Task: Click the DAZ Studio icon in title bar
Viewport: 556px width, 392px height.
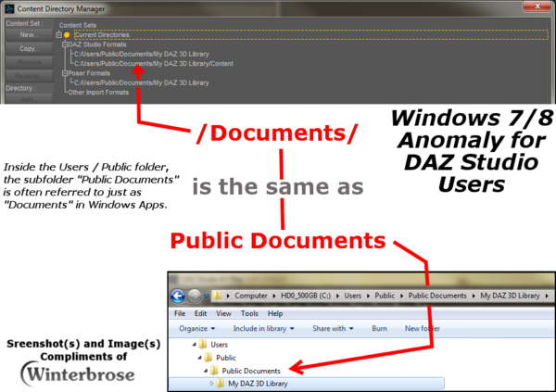Action: [9, 8]
